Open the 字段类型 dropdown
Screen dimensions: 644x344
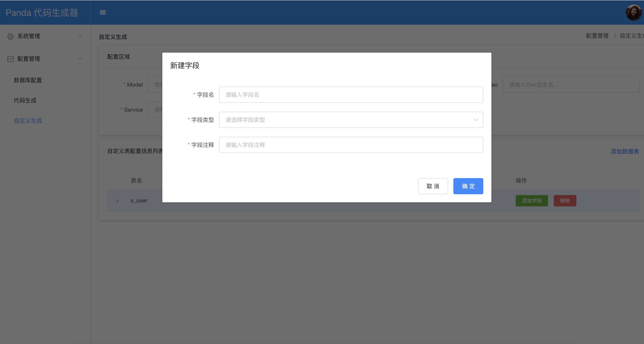(x=351, y=120)
